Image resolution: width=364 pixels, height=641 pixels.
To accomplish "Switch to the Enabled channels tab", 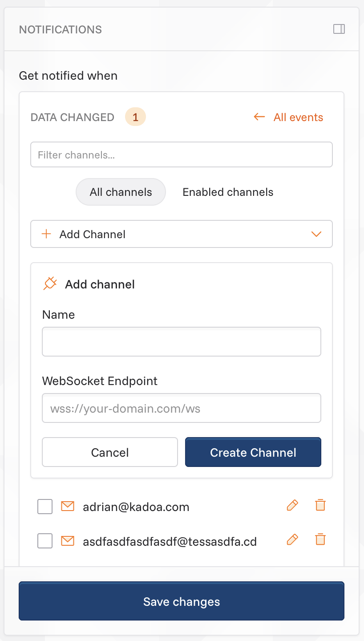I will [x=228, y=192].
